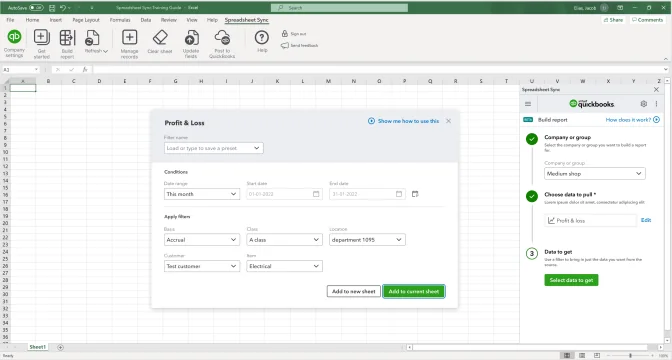
Task: Click the title bar Search box
Action: point(339,8)
